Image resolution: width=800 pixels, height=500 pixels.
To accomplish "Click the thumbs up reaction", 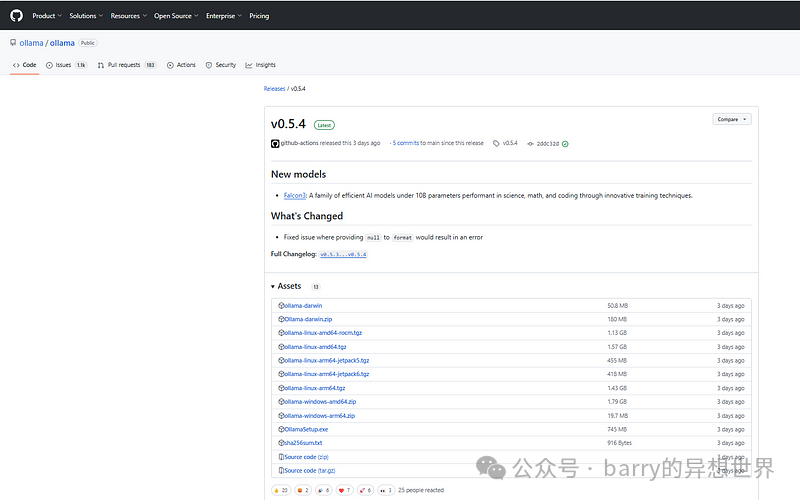I will click(x=275, y=490).
